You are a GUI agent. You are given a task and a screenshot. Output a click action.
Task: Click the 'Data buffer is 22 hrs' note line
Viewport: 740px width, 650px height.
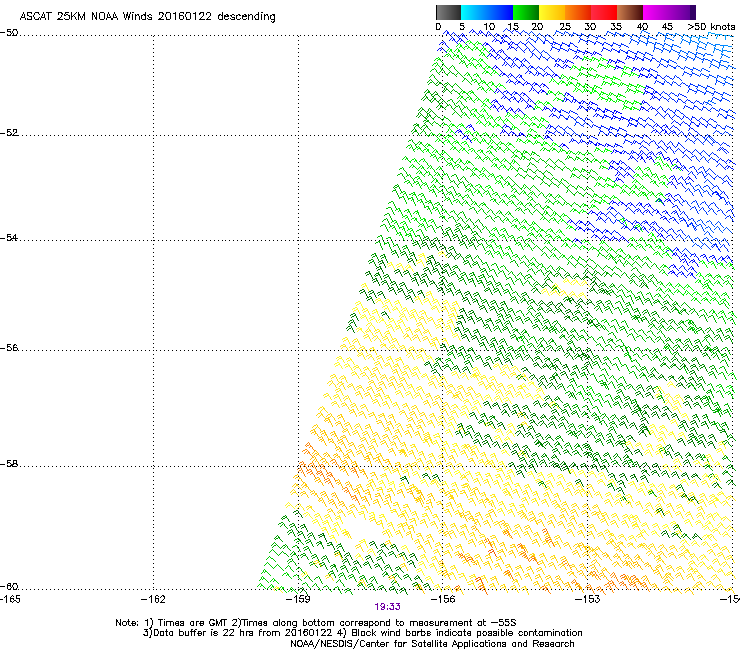(362, 633)
